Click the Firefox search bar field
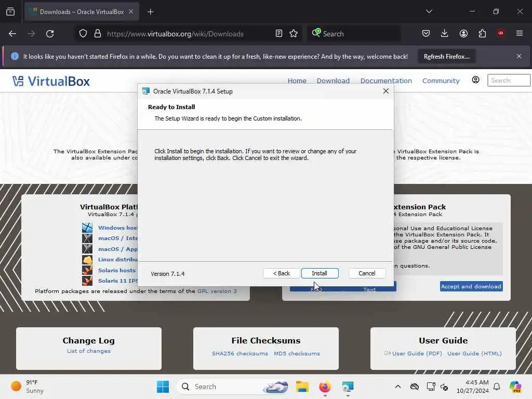532x399 pixels. (354, 34)
